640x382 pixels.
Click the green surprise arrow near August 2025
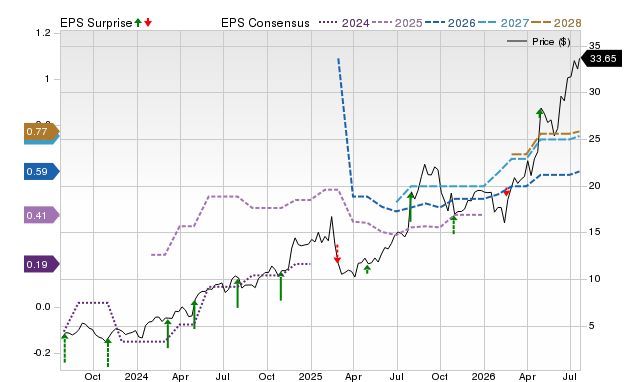click(411, 207)
